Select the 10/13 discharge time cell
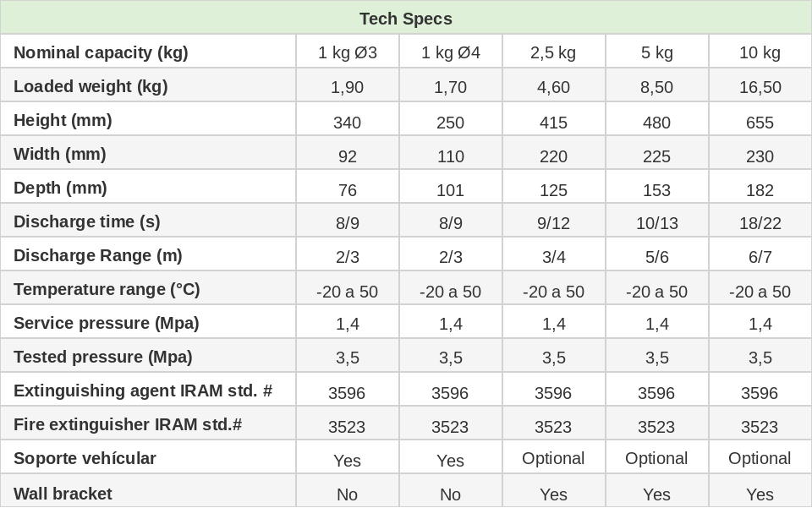Viewport: 812px width, 508px height. point(656,223)
